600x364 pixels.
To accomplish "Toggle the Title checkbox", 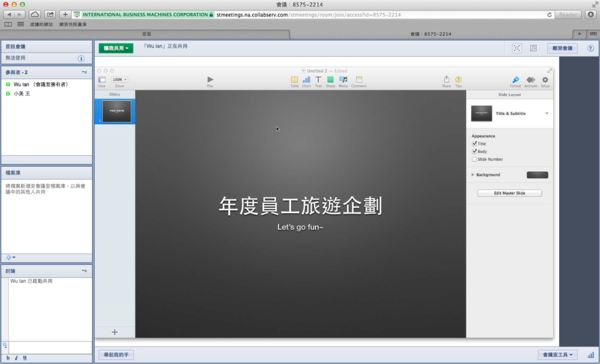I will (474, 144).
